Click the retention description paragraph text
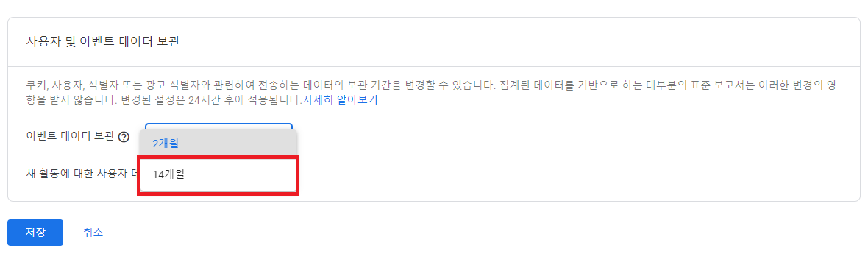This screenshot has width=868, height=268. [x=432, y=94]
